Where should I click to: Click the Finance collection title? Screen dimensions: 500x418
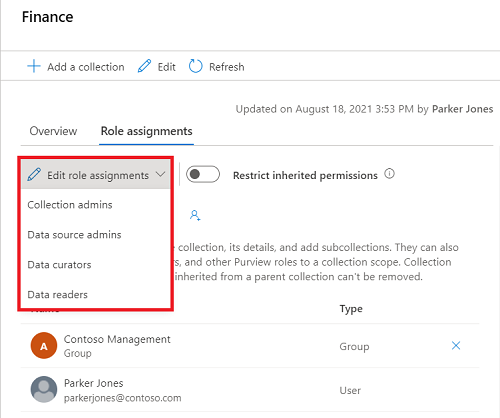pos(47,17)
